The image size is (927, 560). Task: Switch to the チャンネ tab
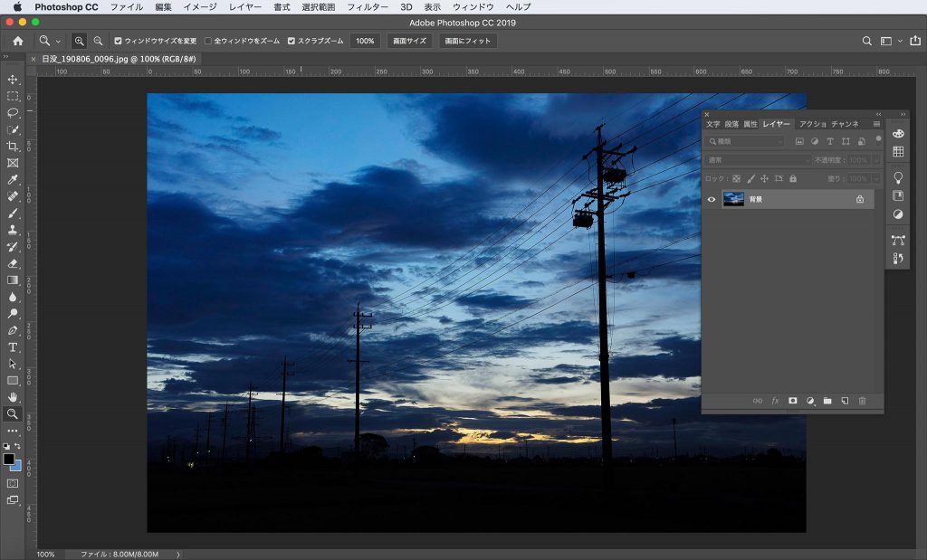tap(845, 124)
